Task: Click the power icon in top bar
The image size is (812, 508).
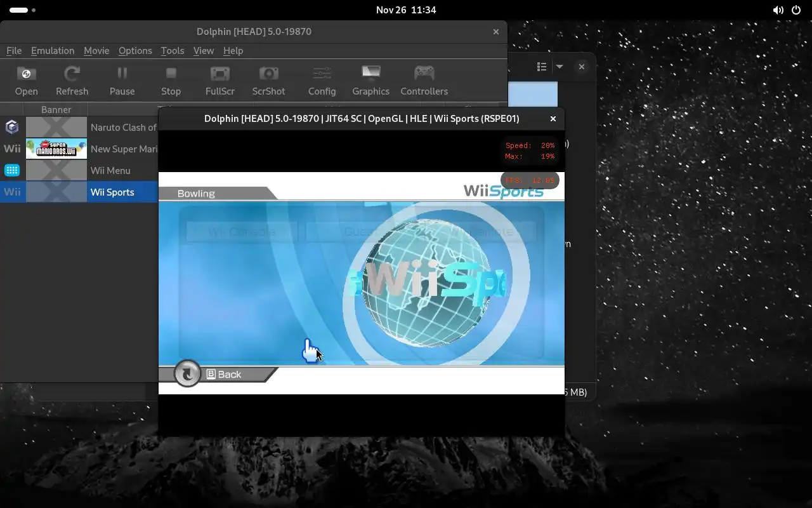Action: pos(796,10)
